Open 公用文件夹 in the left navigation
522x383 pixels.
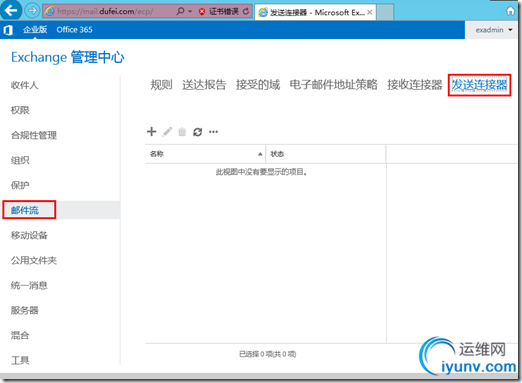pyautogui.click(x=34, y=260)
